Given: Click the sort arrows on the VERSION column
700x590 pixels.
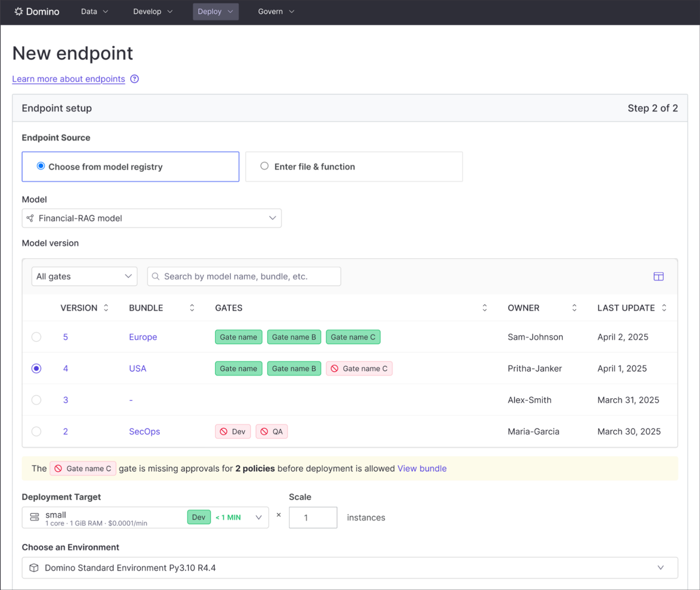Looking at the screenshot, I should pyautogui.click(x=106, y=308).
